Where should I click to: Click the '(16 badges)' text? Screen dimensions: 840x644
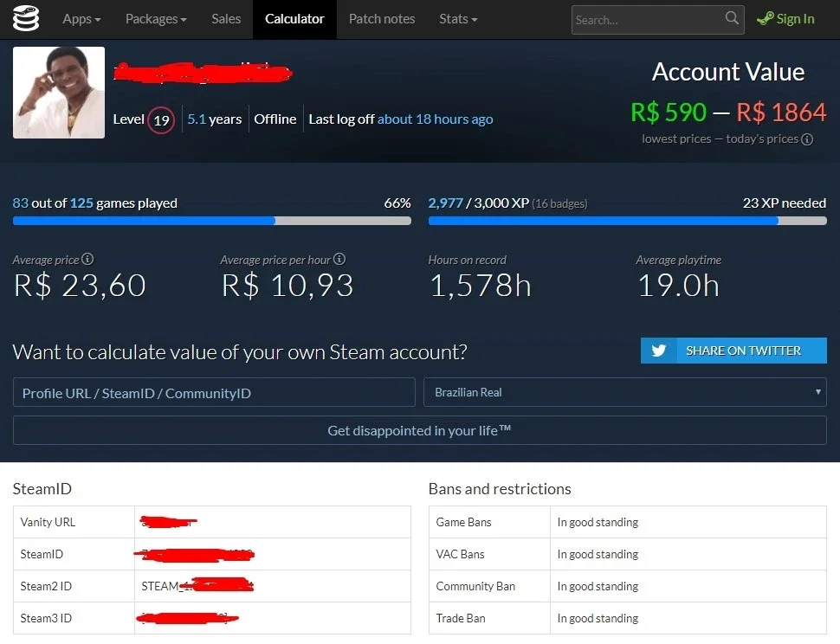(x=559, y=203)
